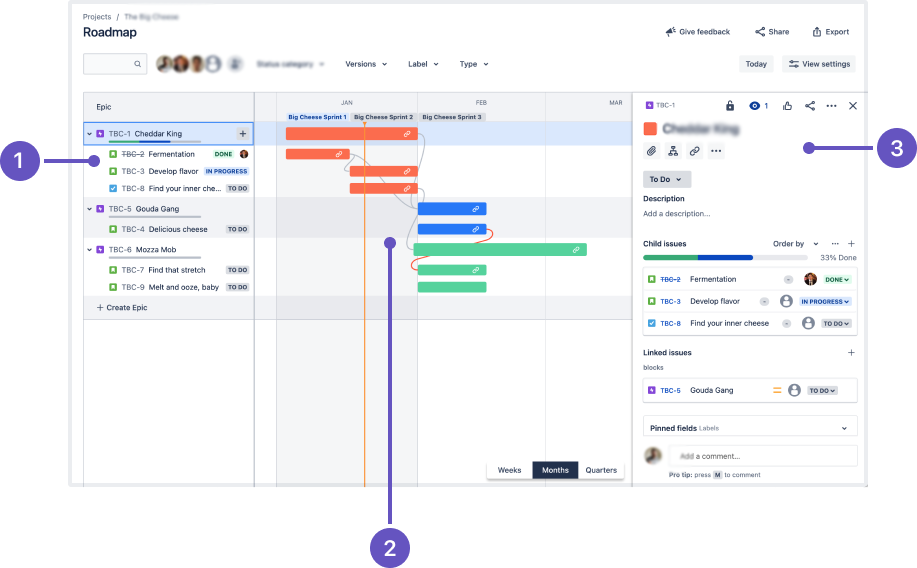Image resolution: width=917 pixels, height=568 pixels.
Task: Open the Versions filter dropdown
Action: tap(366, 64)
